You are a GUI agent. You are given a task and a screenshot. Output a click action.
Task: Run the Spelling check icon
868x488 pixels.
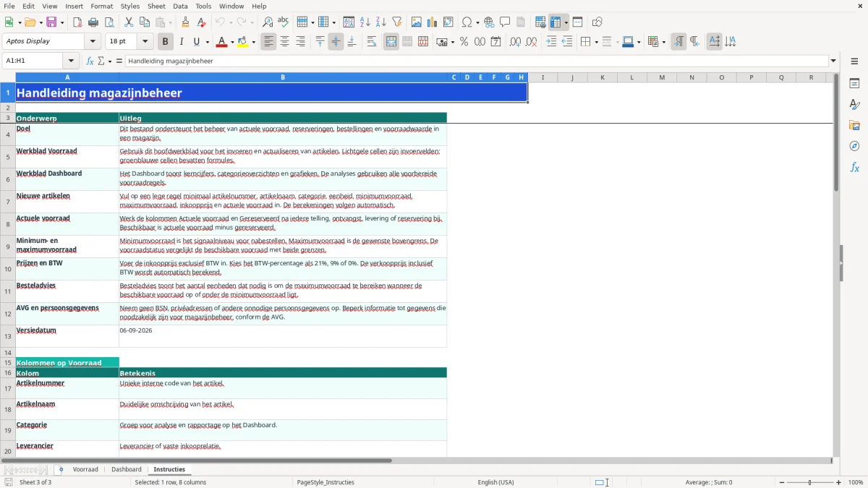(x=284, y=22)
